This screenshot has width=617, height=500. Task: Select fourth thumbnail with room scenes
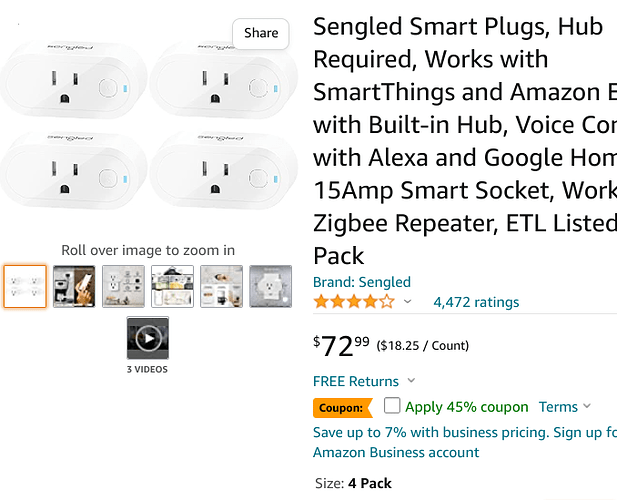[x=172, y=286]
